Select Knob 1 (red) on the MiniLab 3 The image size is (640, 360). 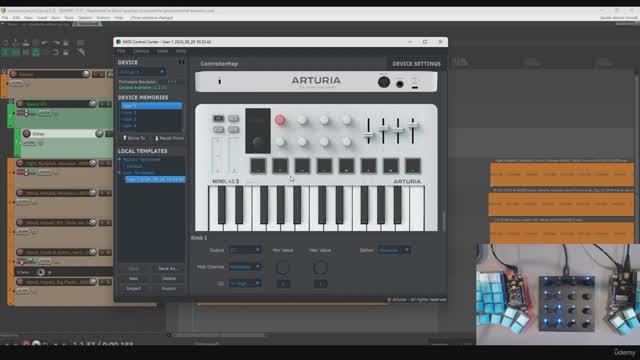click(280, 120)
